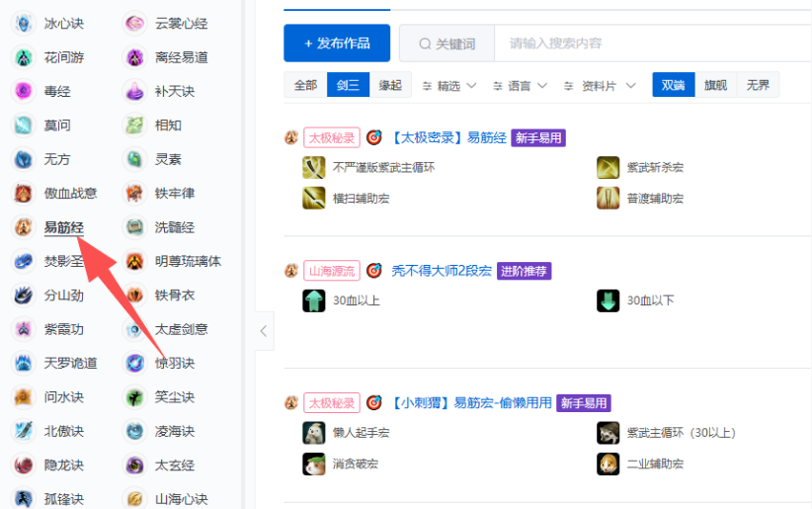The width and height of the screenshot is (812, 509).
Task: Click the 铁牢律 class icon
Action: (134, 194)
